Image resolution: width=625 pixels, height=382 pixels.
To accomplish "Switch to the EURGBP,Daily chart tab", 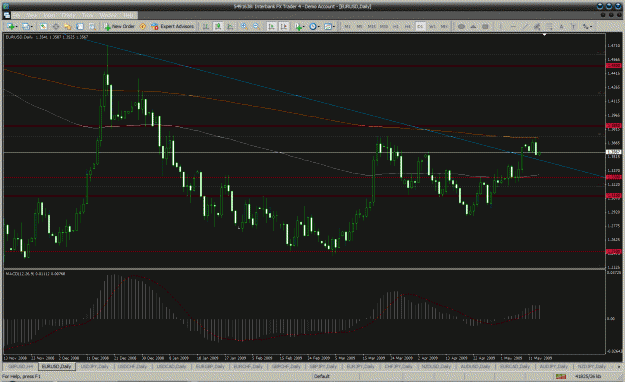I will [209, 366].
